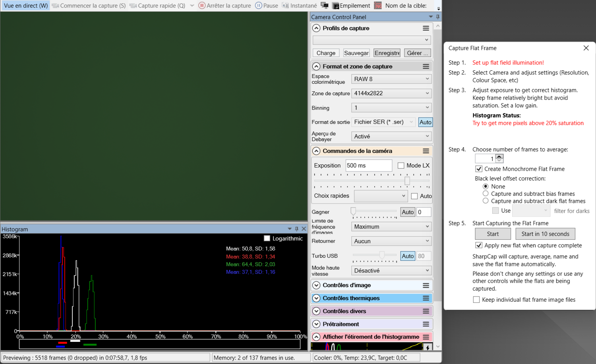This screenshot has height=364, width=596.
Task: Tick the Auto checkbox beside Choix rapides
Action: [x=414, y=196]
